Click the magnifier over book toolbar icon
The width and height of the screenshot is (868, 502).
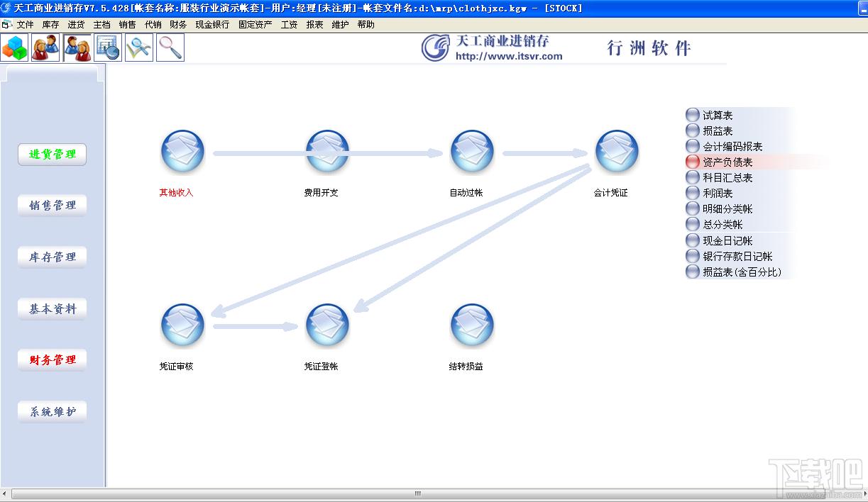coord(139,48)
